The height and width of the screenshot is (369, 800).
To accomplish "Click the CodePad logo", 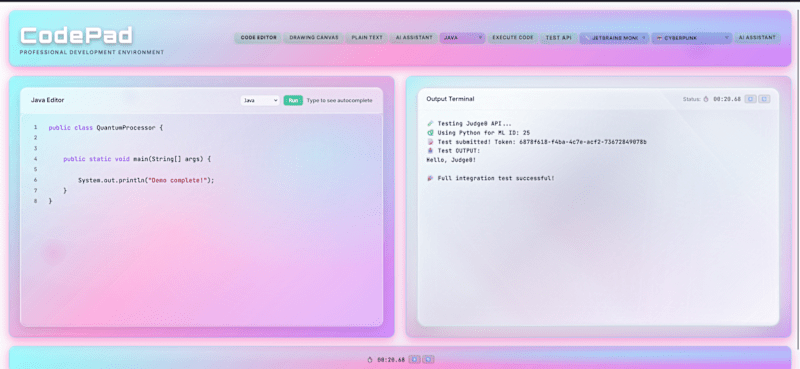I will tap(77, 35).
